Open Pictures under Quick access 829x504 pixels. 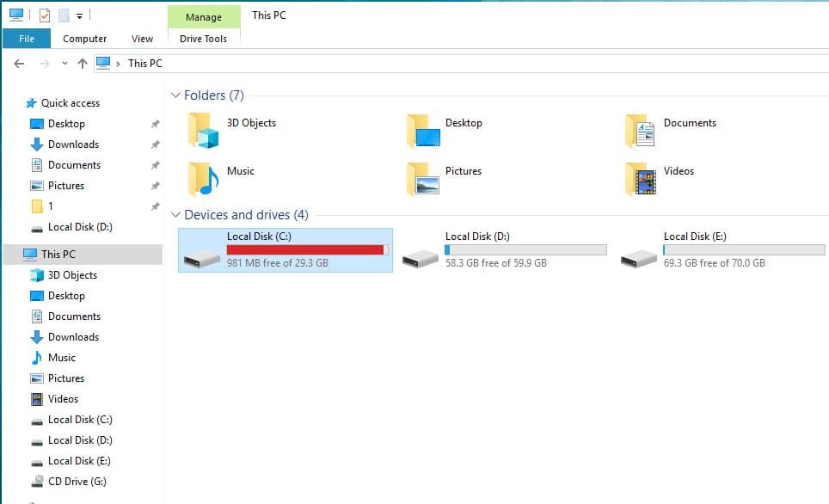[66, 186]
